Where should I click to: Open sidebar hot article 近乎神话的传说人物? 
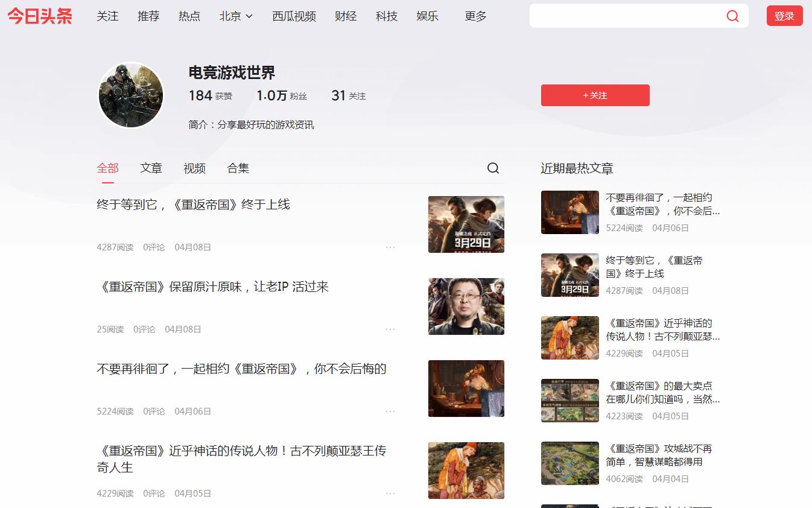(x=663, y=329)
